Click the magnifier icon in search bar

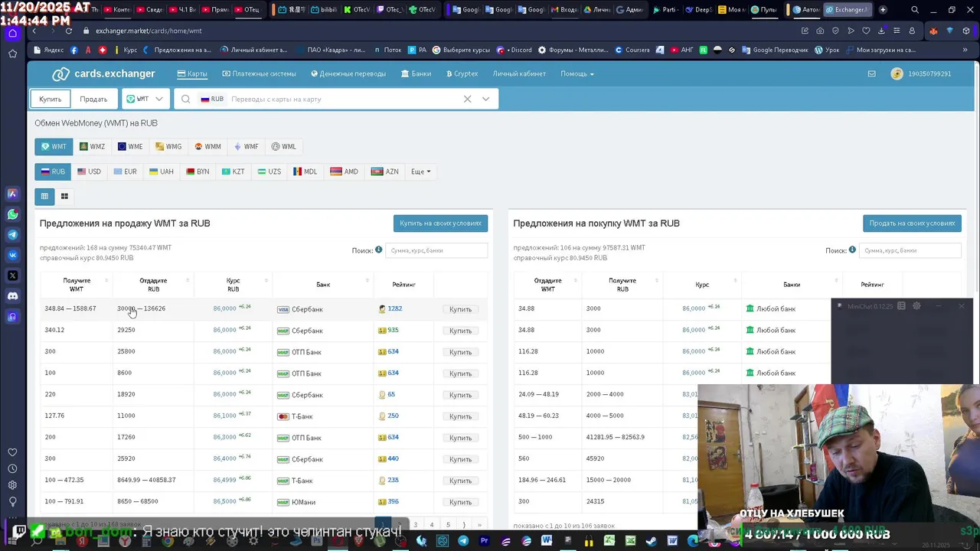[x=185, y=99]
